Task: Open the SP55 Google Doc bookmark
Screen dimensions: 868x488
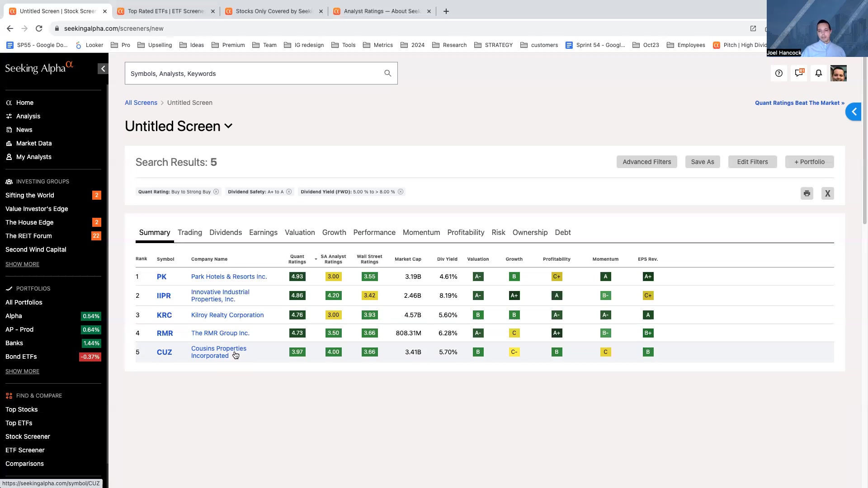Action: [x=37, y=45]
